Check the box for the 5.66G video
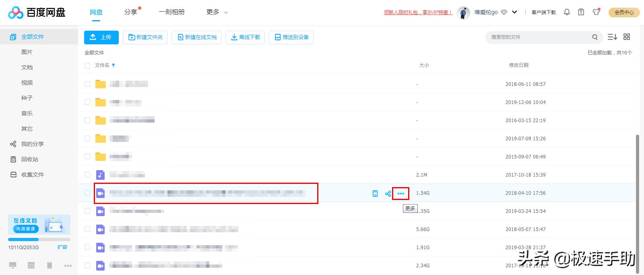The image size is (644, 275). click(87, 229)
